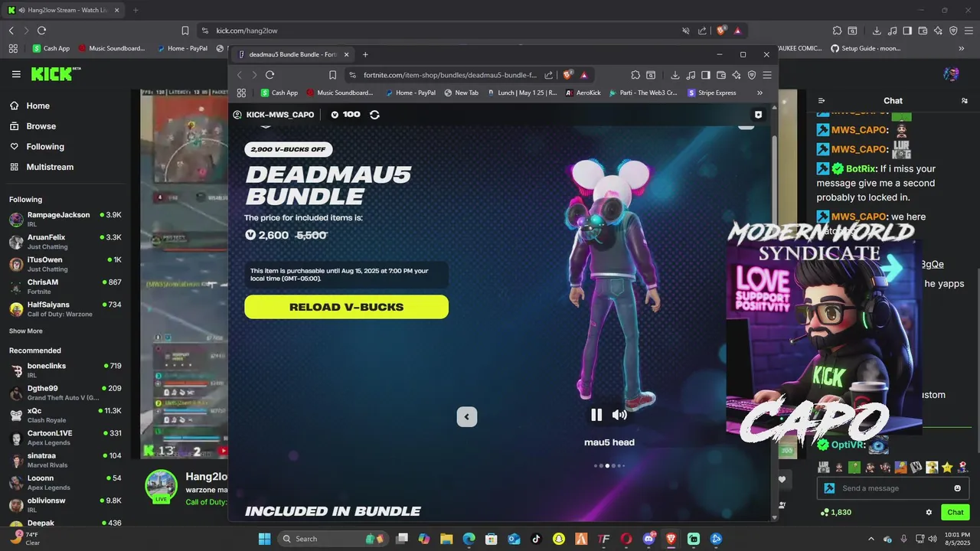The width and height of the screenshot is (980, 551).
Task: Open boneclinks recommended channel
Action: [66, 370]
